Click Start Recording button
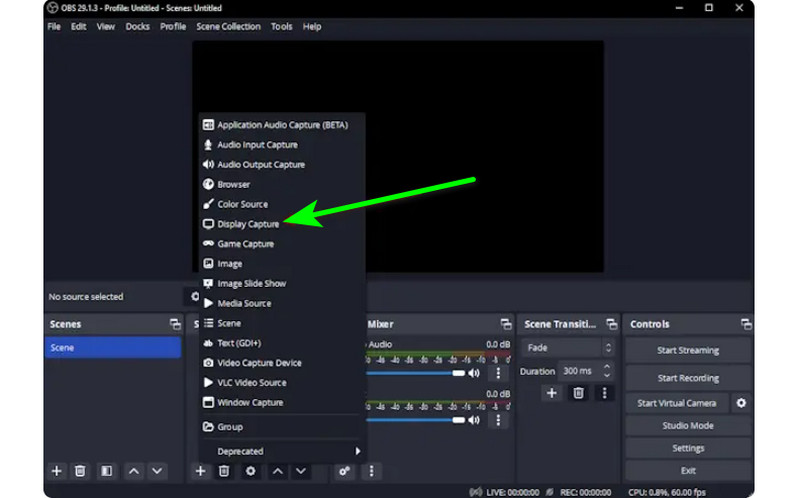800x498 pixels. click(688, 378)
